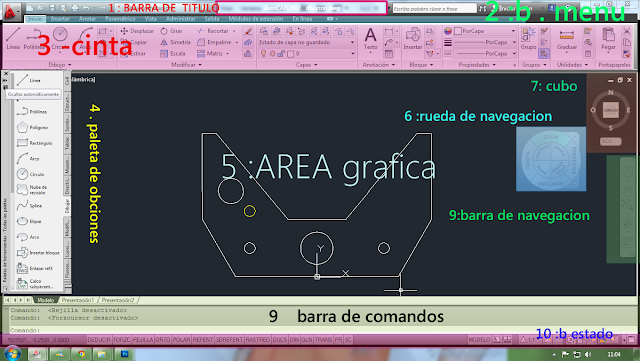Click ZOOM wedge on the navigation wheel
This screenshot has width=640, height=361.
(x=551, y=138)
